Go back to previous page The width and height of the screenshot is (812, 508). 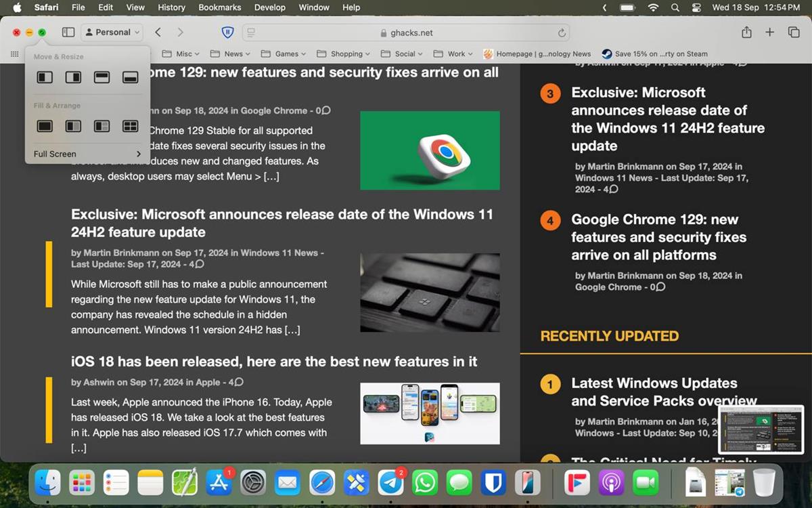[x=158, y=32]
